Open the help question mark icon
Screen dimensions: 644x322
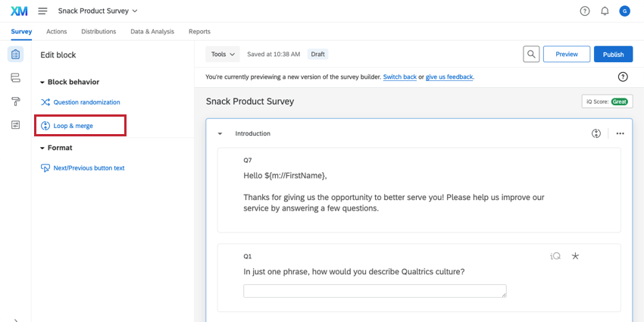[585, 11]
